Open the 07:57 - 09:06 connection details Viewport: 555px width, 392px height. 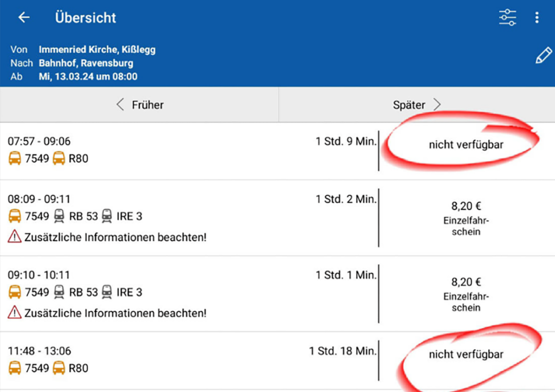pos(190,150)
